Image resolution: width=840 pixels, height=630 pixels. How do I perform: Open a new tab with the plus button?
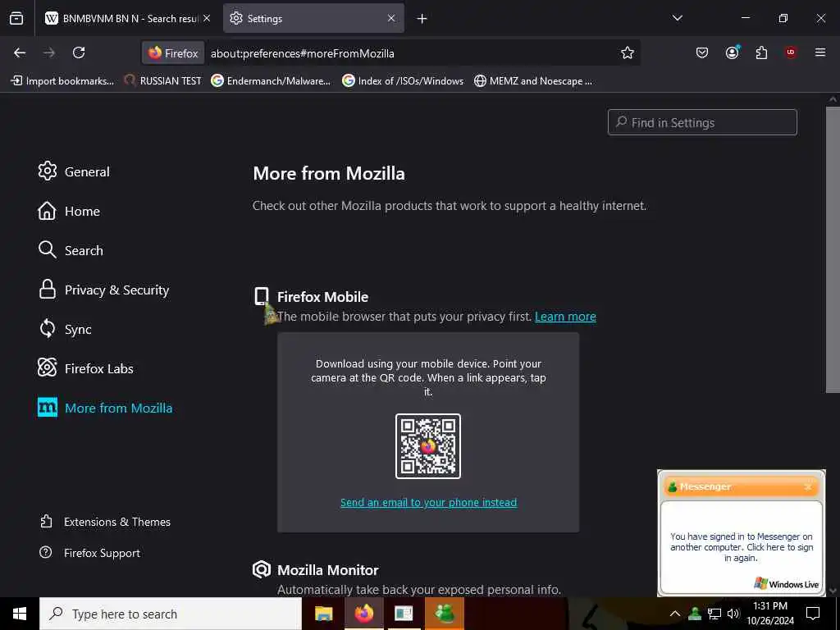tap(422, 19)
